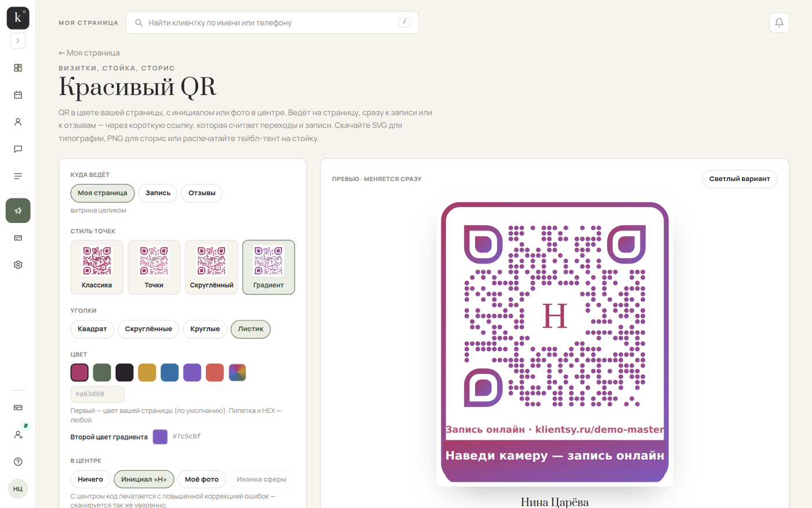
Task: Click the HEX field showing #a63d68
Action: (97, 394)
